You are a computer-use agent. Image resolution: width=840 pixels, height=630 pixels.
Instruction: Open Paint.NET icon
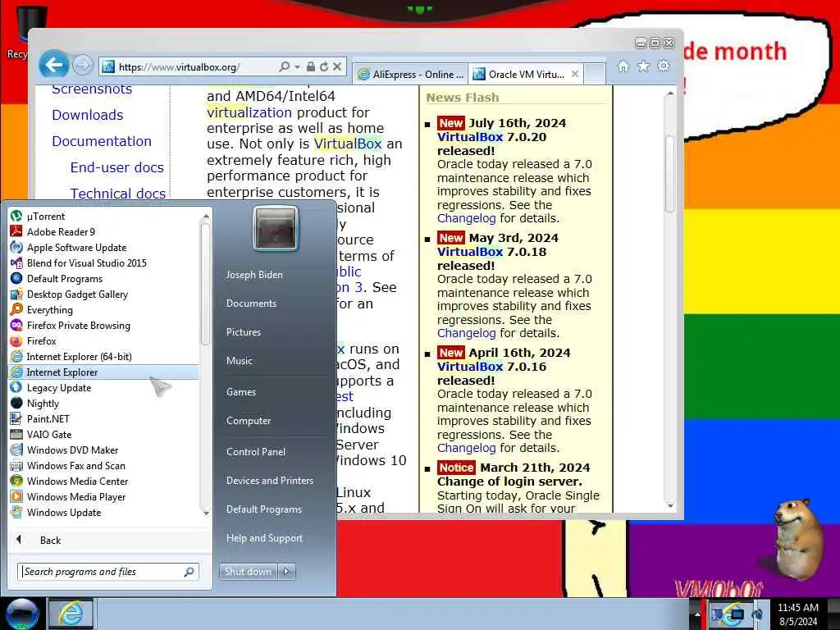[x=16, y=418]
